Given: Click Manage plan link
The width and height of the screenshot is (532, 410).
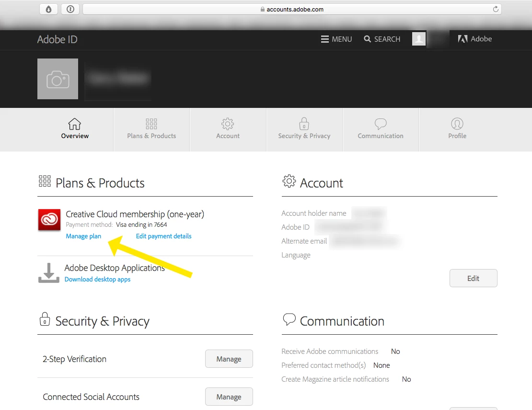Looking at the screenshot, I should [83, 236].
